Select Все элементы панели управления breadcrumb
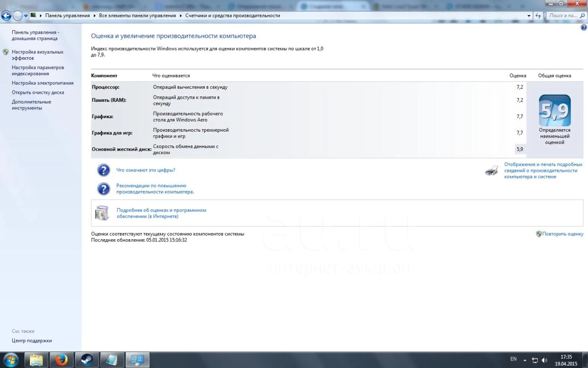The height and width of the screenshot is (368, 588). coord(137,16)
